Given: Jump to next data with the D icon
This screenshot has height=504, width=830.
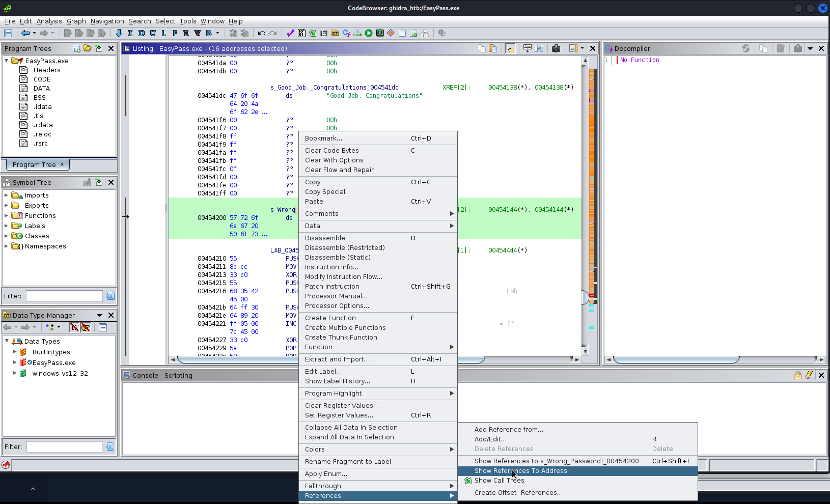Looking at the screenshot, I should pyautogui.click(x=142, y=33).
